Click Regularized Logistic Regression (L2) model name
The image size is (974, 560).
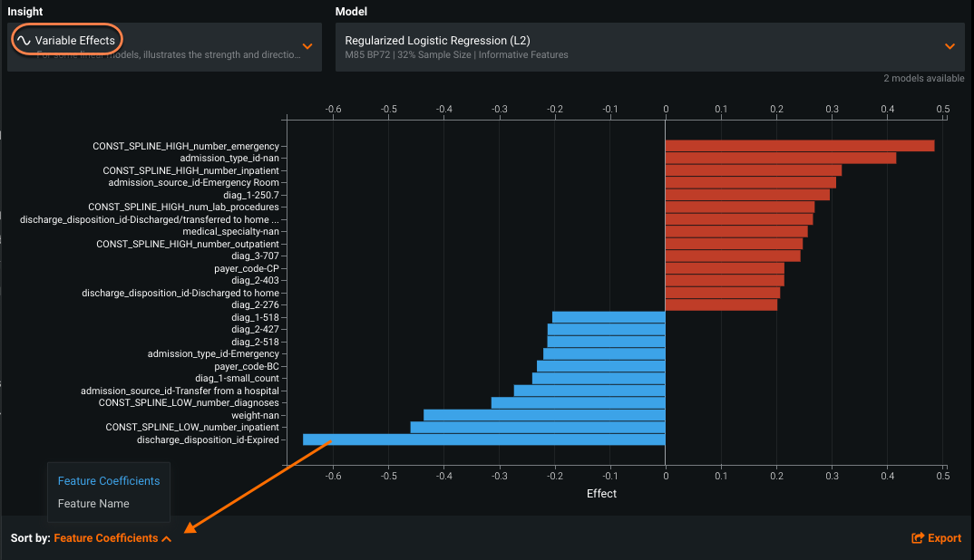pos(437,41)
